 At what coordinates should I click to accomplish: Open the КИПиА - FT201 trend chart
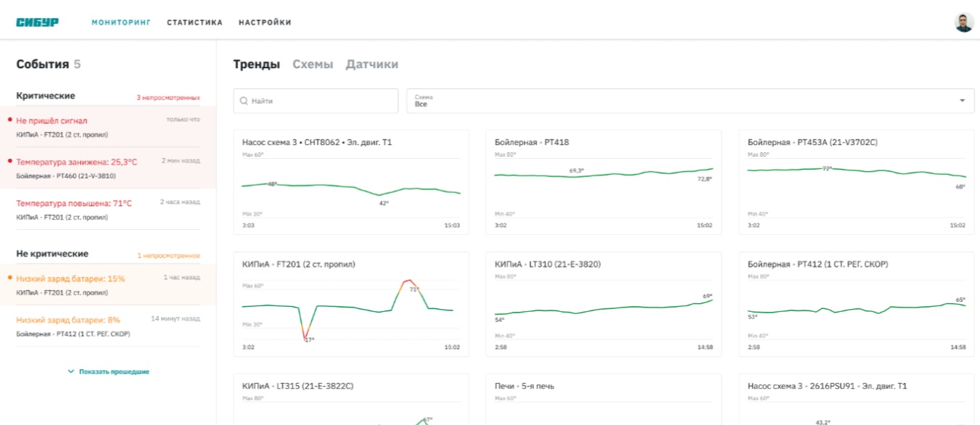pyautogui.click(x=350, y=304)
